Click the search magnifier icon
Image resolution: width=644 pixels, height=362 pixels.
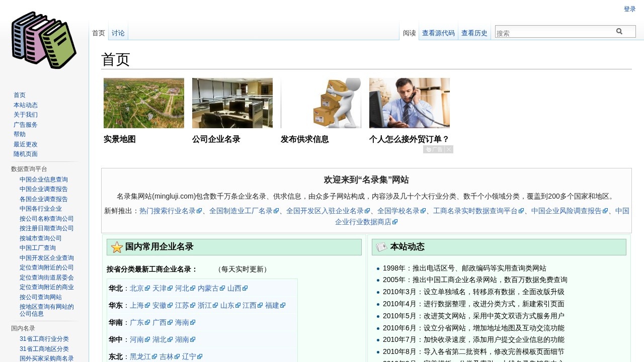pyautogui.click(x=619, y=31)
